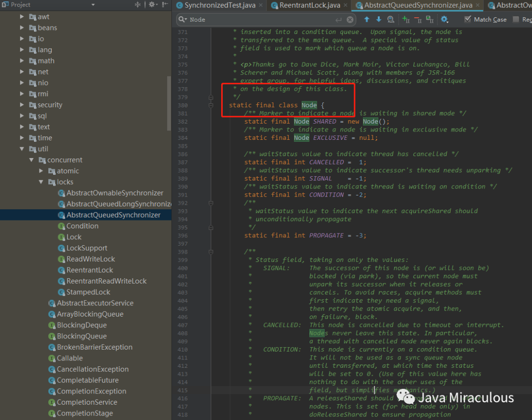Click the new line icon in search field
Screen dimensions: 532x420
tap(338, 20)
